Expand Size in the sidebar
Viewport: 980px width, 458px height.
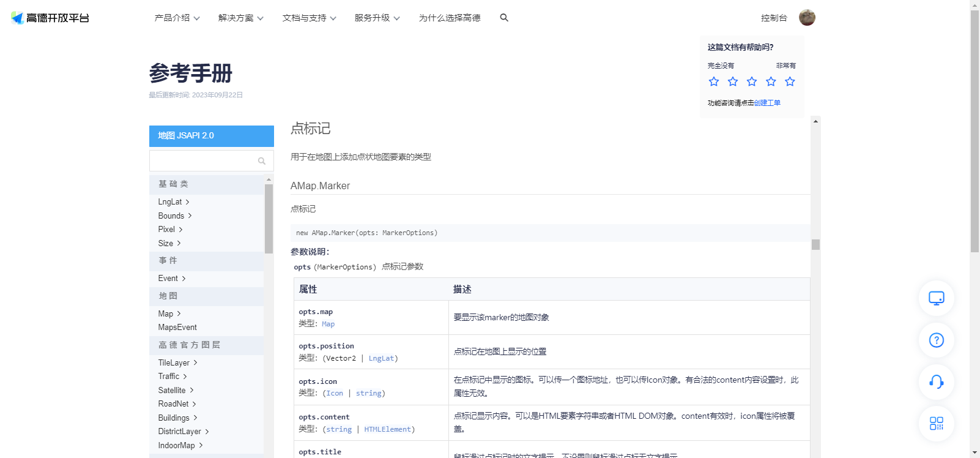(x=169, y=243)
